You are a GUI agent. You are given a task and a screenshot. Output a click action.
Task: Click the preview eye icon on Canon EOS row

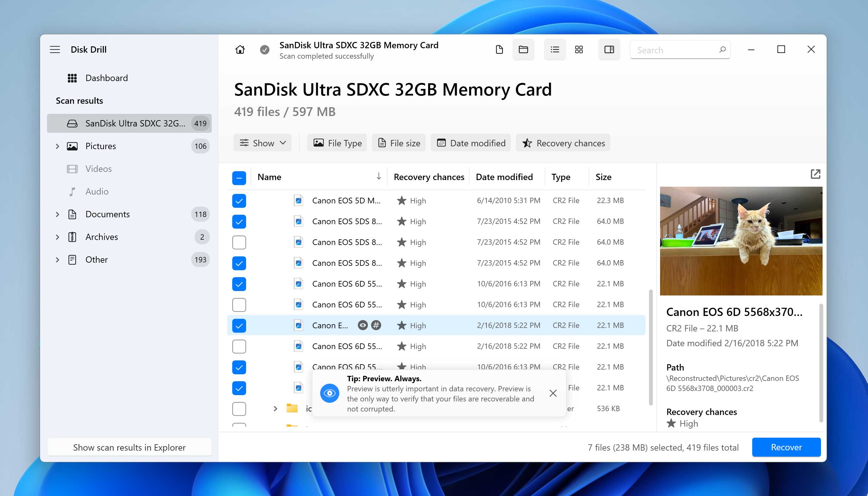[x=361, y=325]
